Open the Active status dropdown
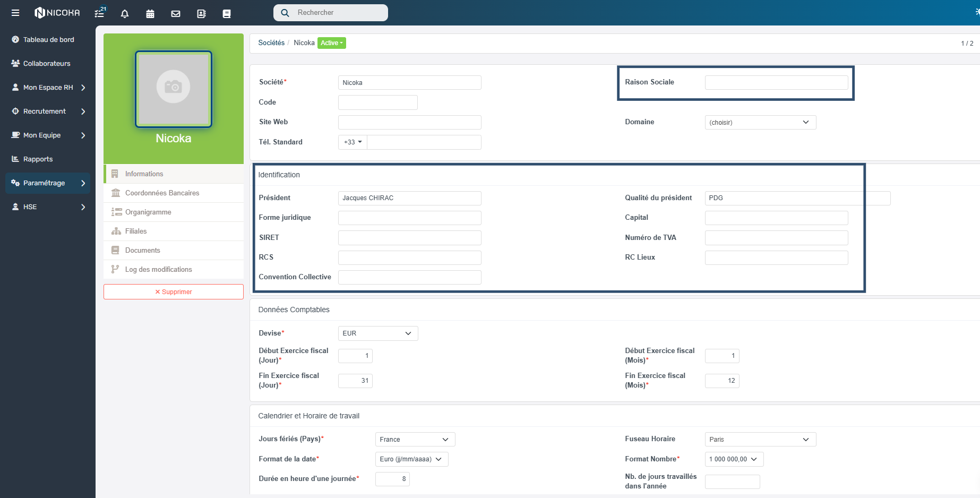The height and width of the screenshot is (498, 980). (332, 43)
